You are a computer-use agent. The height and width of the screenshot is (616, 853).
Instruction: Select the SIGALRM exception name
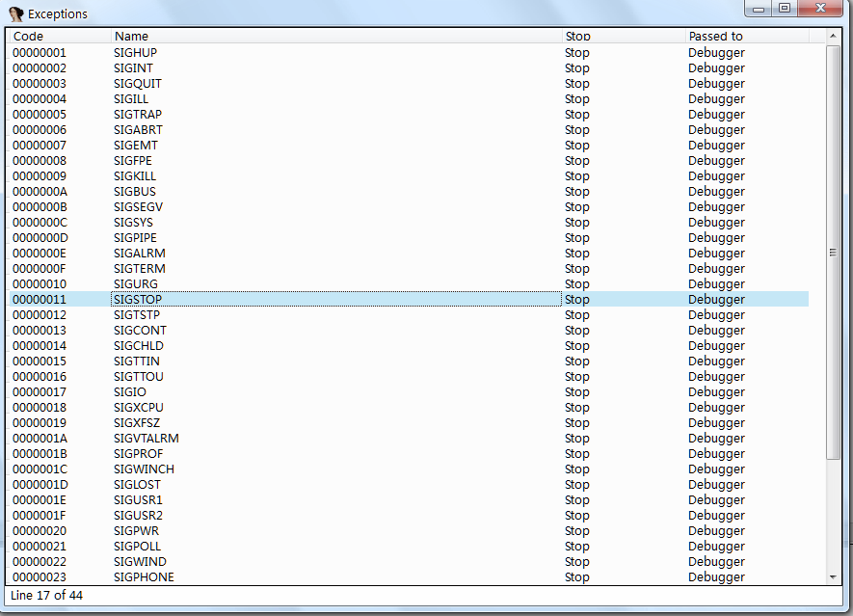(x=140, y=253)
